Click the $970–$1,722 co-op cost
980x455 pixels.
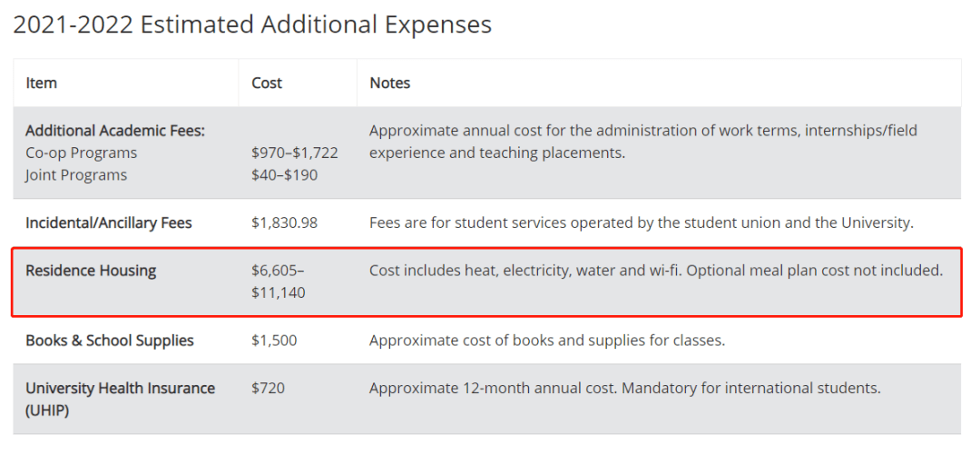point(295,153)
